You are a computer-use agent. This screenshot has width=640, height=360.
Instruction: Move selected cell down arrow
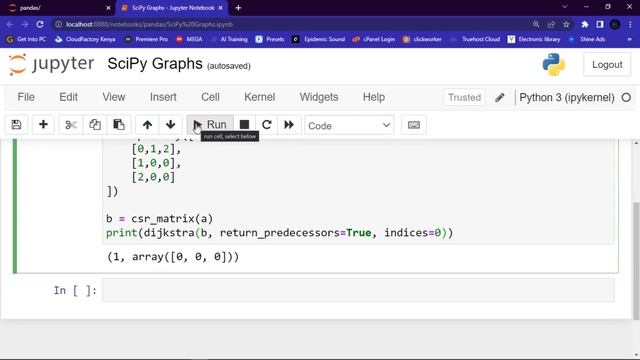pyautogui.click(x=171, y=125)
